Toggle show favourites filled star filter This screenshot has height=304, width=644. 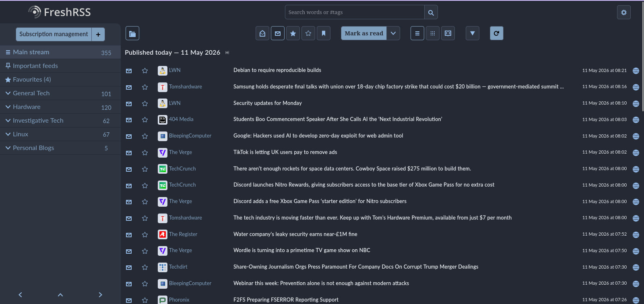293,33
